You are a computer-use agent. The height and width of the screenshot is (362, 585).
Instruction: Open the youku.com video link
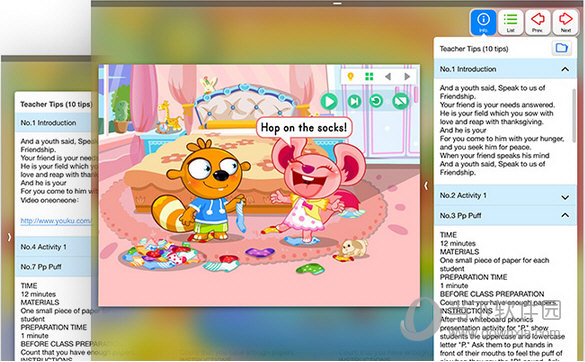coord(56,221)
